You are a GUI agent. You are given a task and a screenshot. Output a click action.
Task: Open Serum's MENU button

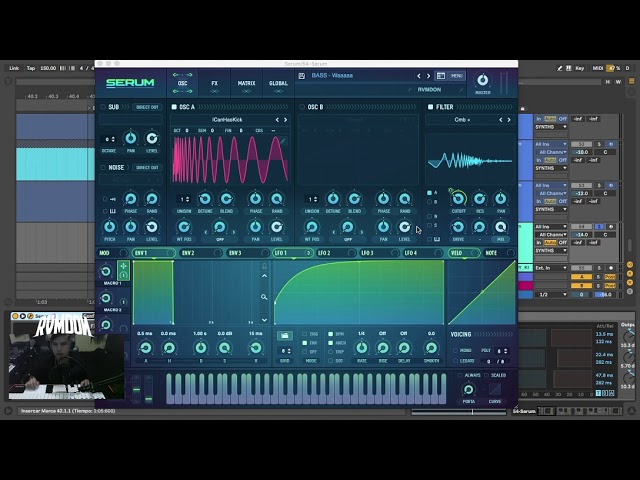pyautogui.click(x=456, y=76)
